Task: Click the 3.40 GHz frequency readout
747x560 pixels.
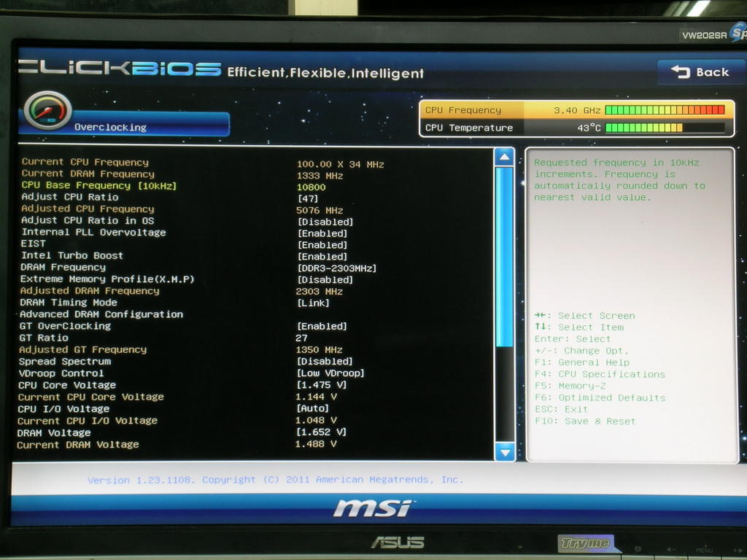Action: [x=577, y=111]
